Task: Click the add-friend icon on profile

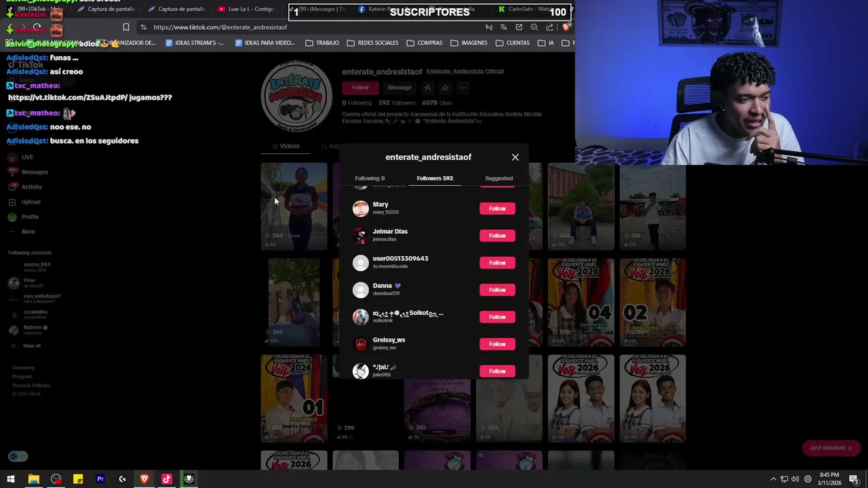Action: (x=428, y=87)
